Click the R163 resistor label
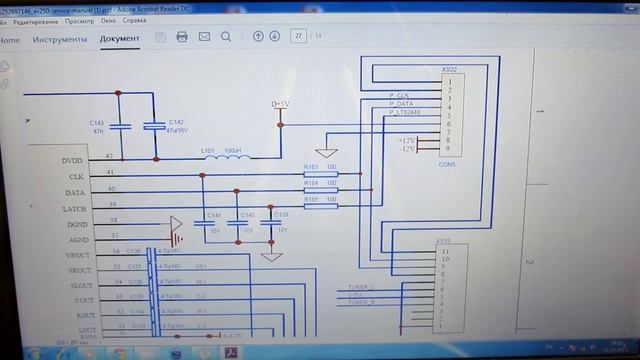640x360 pixels. coord(311,167)
